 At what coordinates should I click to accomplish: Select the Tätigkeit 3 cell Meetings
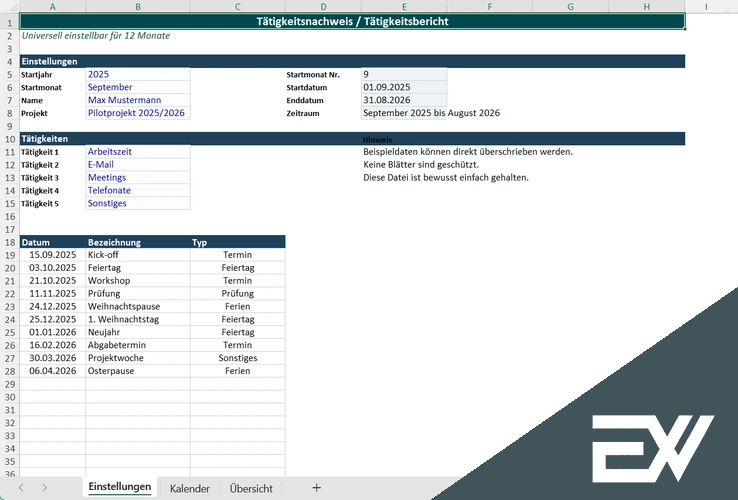(x=137, y=177)
